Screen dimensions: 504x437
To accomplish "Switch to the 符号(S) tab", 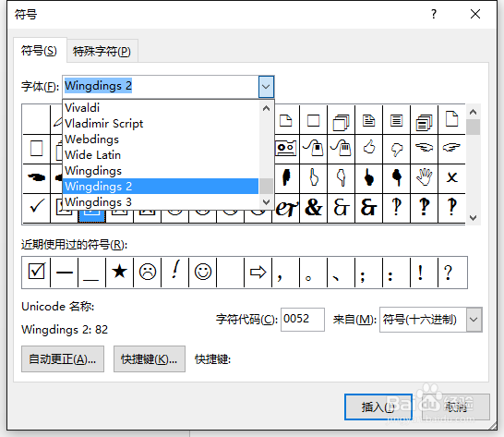I will click(39, 51).
